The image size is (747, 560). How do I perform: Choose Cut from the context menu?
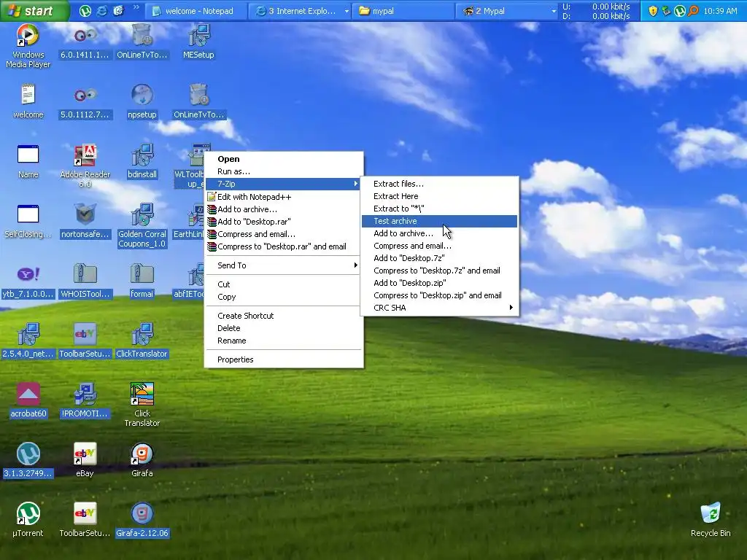tap(284, 284)
